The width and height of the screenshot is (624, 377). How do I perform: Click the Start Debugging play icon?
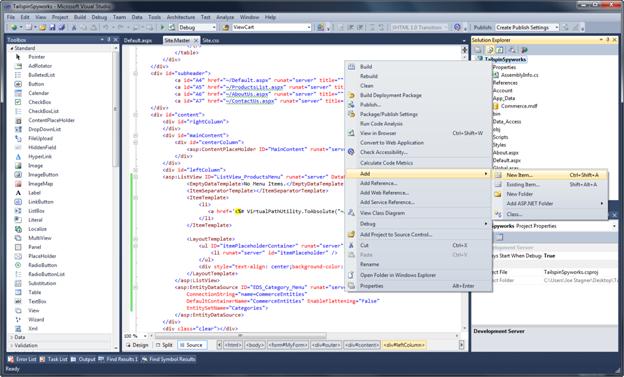162,27
